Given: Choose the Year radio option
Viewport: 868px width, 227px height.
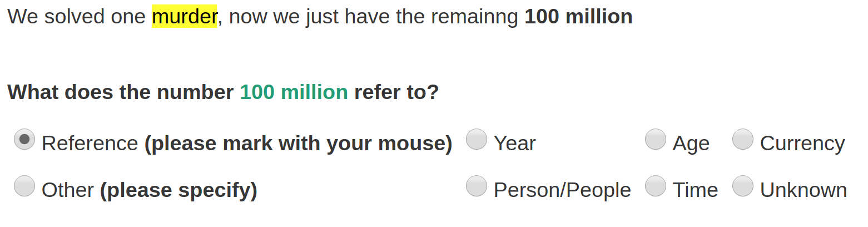Looking at the screenshot, I should [477, 140].
